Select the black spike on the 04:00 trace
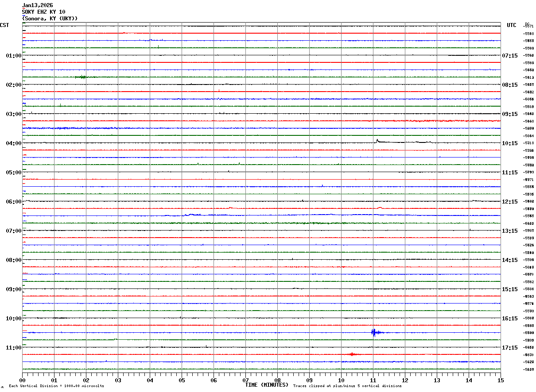Image resolution: width=536 pixels, height=392 pixels. click(377, 141)
